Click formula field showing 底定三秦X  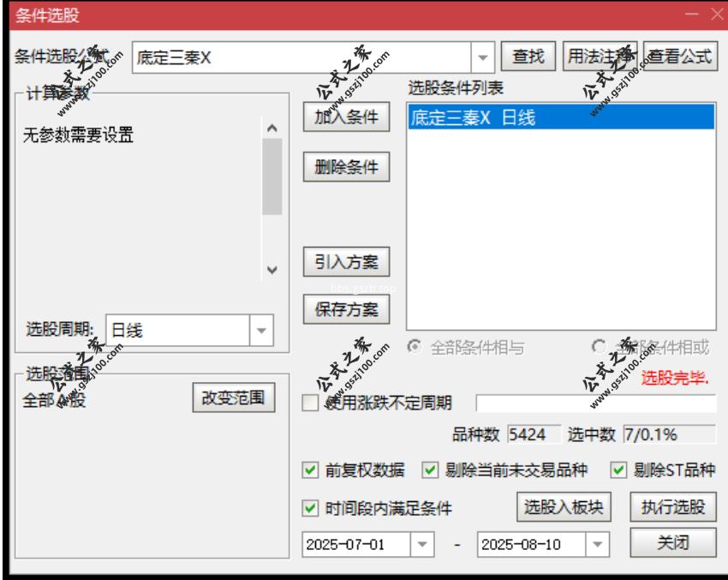click(301, 57)
